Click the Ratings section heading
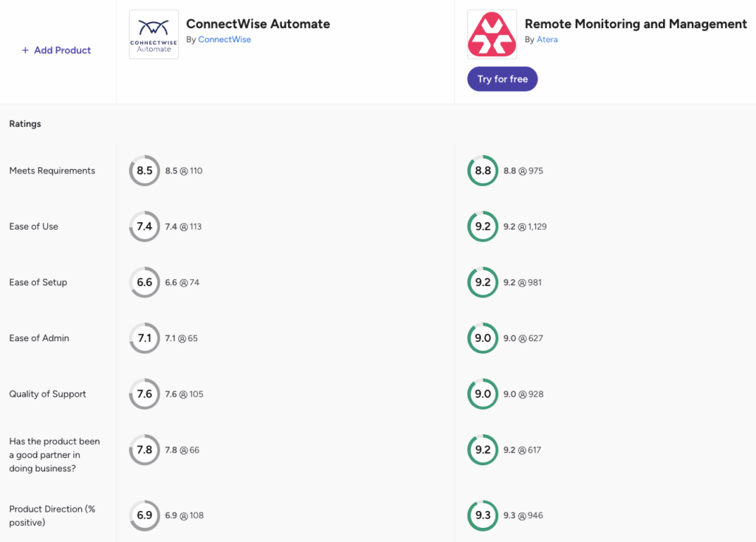This screenshot has width=756, height=542. pos(25,124)
